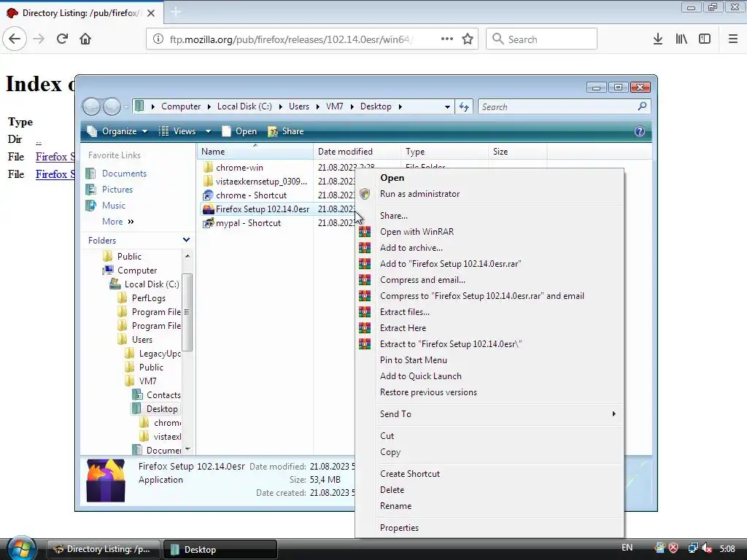Expand the breadcrumb arrow after Desktop
This screenshot has width=747, height=560.
pos(400,106)
